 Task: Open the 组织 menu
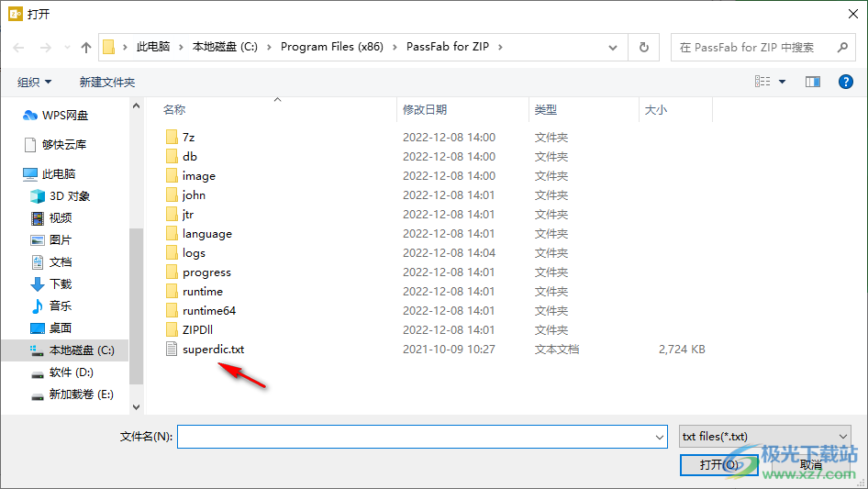[34, 82]
